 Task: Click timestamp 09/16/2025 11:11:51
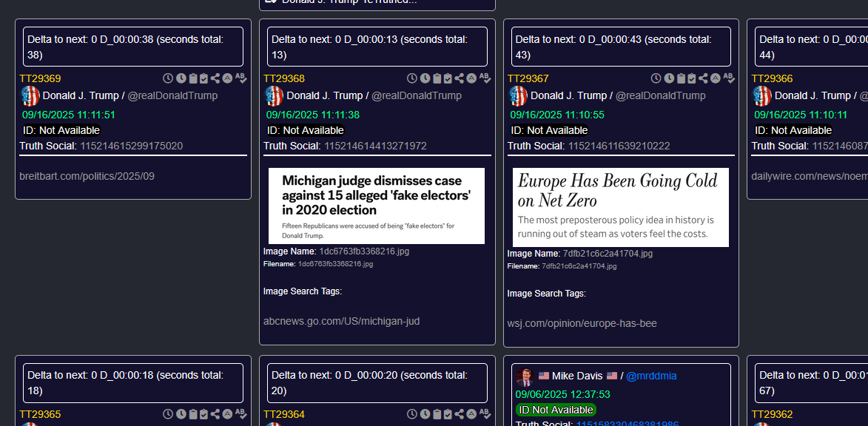click(69, 115)
